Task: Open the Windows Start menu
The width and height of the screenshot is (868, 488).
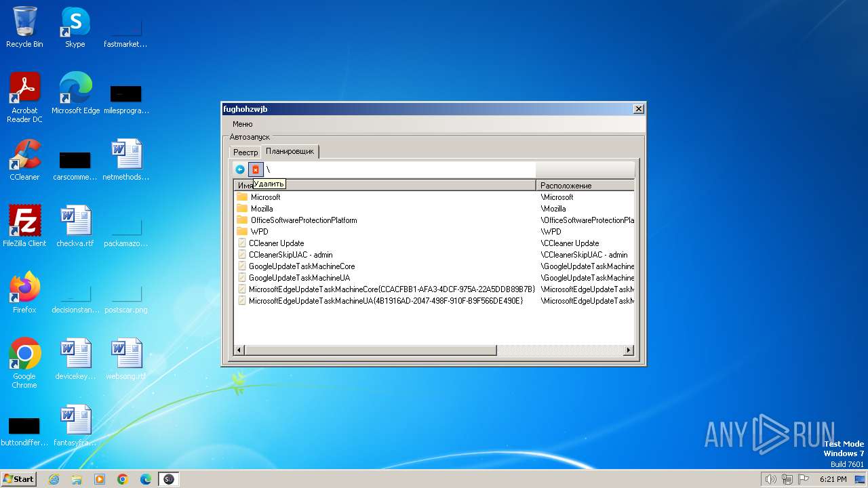Action: 18,479
